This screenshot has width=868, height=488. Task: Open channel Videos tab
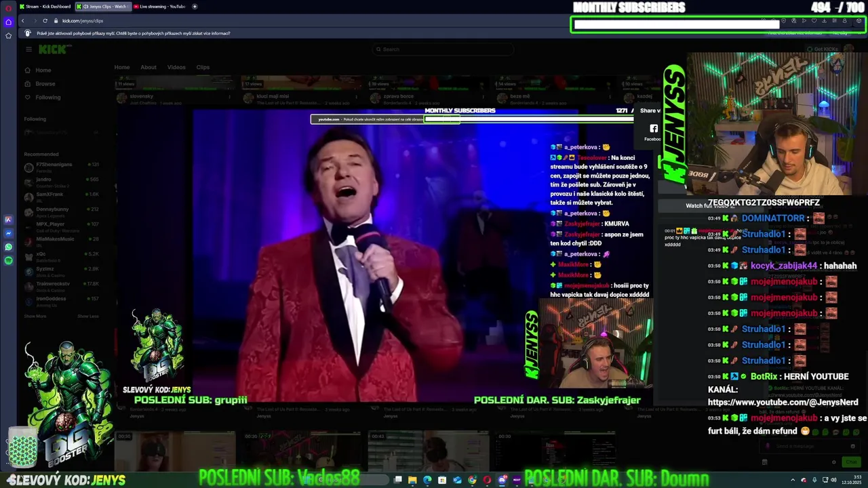pyautogui.click(x=176, y=67)
